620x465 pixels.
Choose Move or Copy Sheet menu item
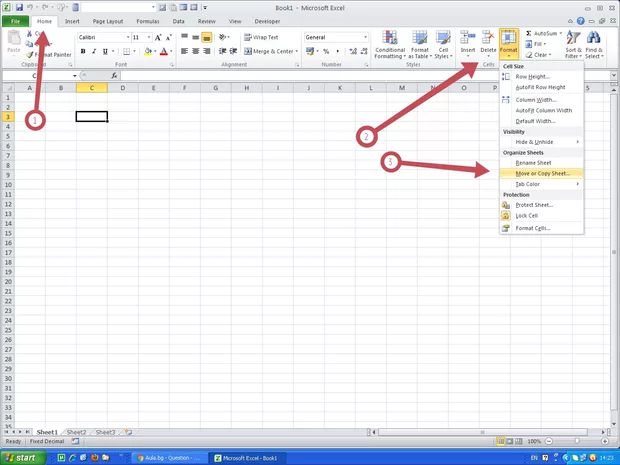[x=542, y=174]
